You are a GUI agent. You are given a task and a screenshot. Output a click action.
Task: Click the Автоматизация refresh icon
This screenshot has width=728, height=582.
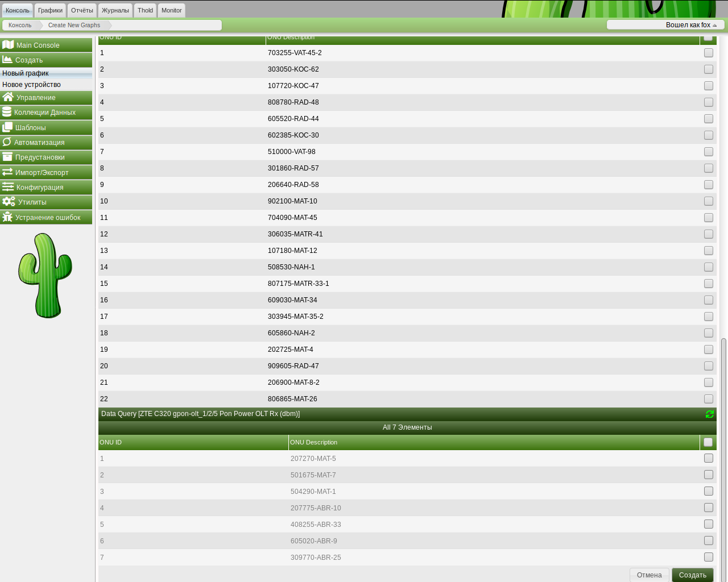click(x=7, y=142)
